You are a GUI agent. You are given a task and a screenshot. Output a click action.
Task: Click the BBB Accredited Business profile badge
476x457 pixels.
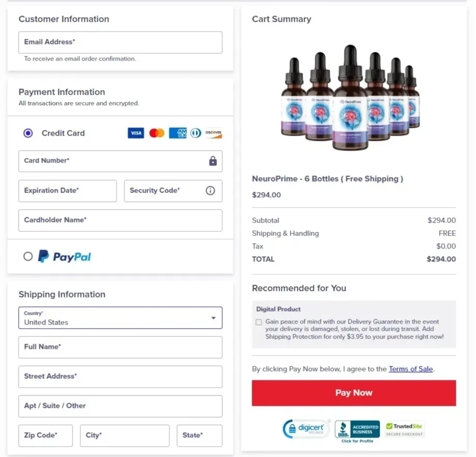pos(356,429)
